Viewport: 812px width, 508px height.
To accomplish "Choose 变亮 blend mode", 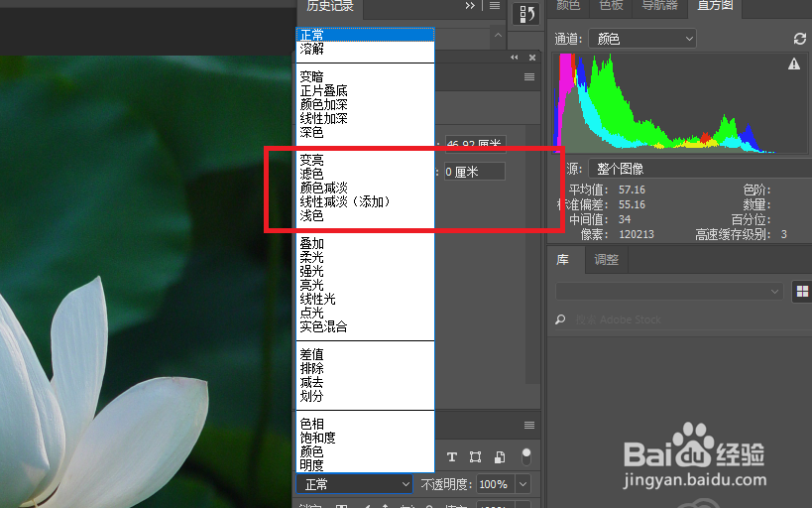I will pyautogui.click(x=365, y=160).
